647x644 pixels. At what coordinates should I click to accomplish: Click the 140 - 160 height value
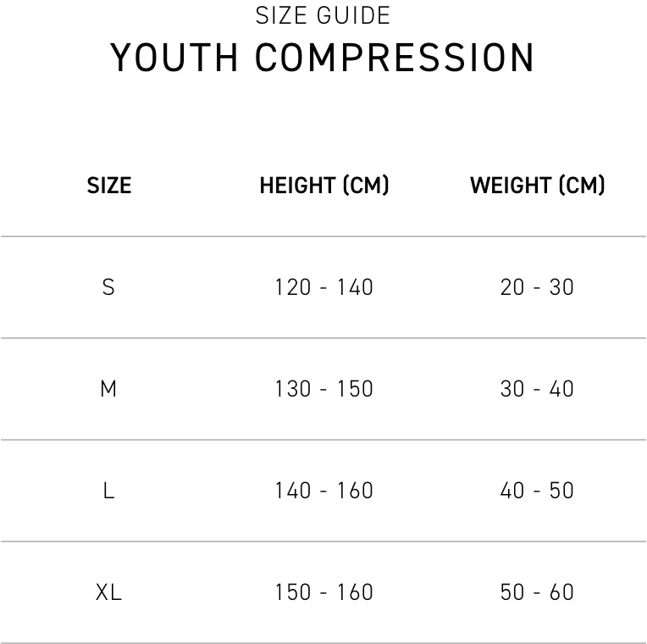pos(323,491)
